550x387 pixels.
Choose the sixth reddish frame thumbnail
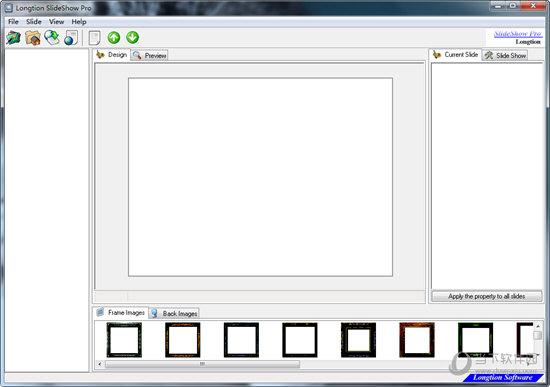tap(417, 340)
